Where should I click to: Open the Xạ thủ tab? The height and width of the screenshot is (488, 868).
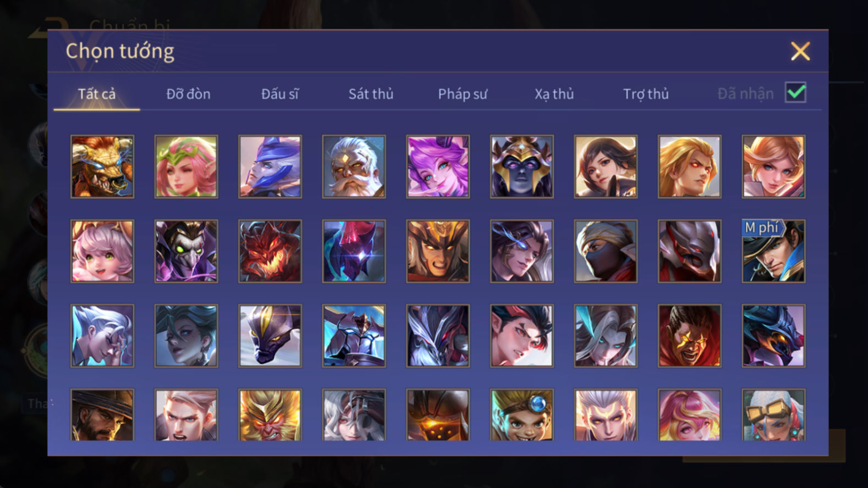554,94
